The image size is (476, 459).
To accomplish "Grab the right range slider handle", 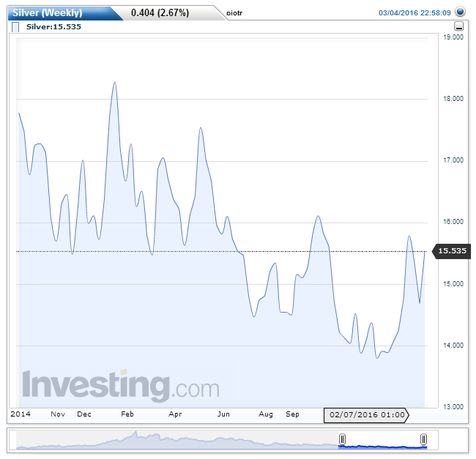I will 423,439.
